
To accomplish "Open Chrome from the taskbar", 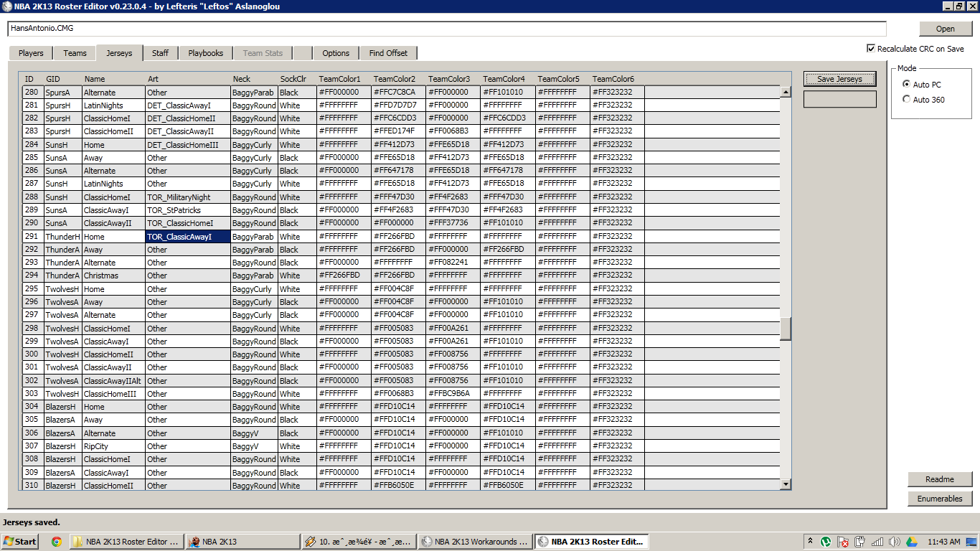I will pos(56,542).
